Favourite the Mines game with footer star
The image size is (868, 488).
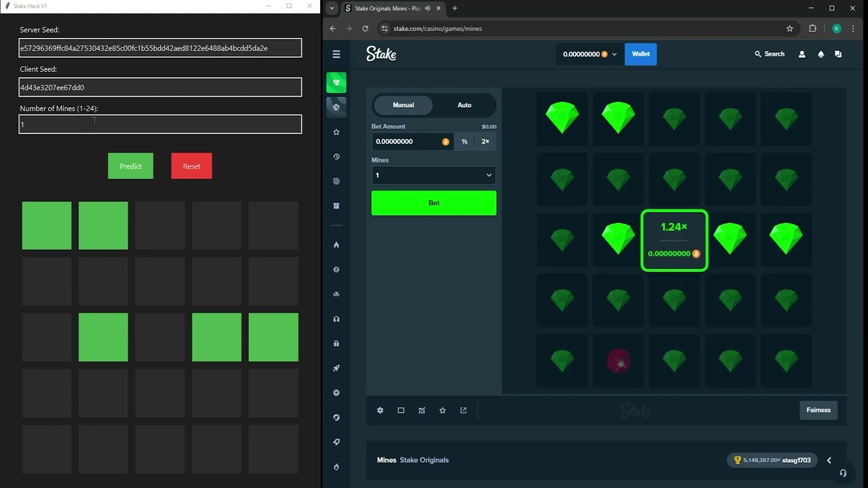(x=443, y=410)
